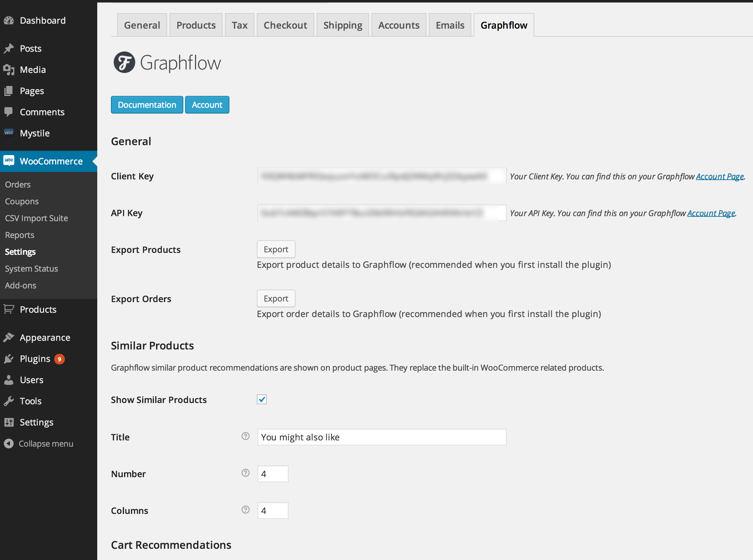Uncheck the Show Similar Products checkbox

tap(262, 399)
